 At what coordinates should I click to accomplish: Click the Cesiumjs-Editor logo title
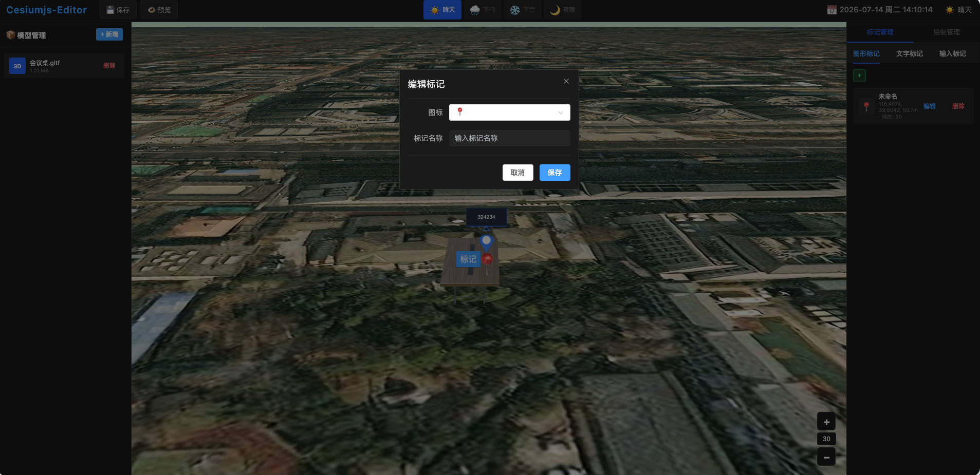(x=46, y=10)
